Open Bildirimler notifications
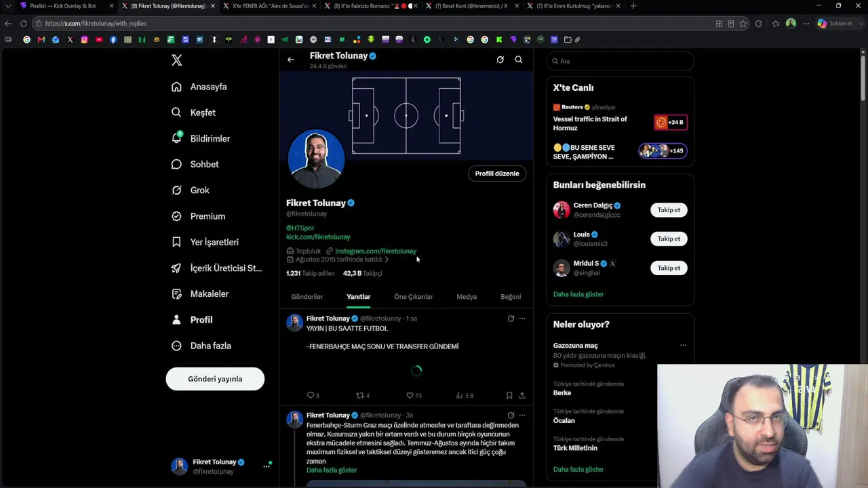This screenshot has height=488, width=868. [x=201, y=138]
